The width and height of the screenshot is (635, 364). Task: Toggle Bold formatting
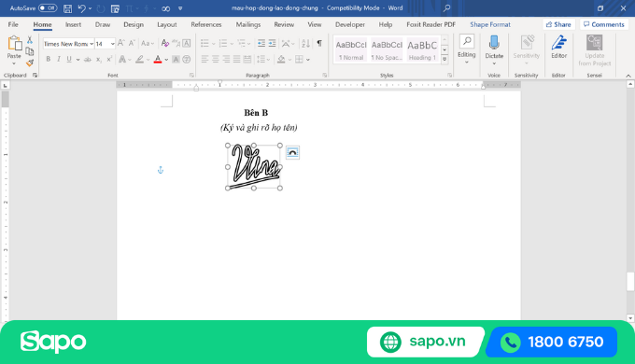tap(49, 60)
